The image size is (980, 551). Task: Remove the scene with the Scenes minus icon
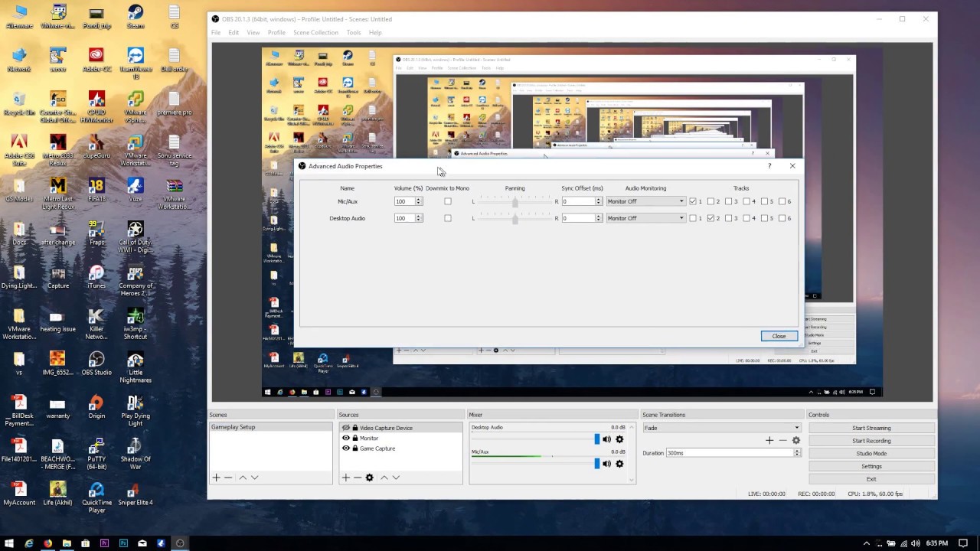click(x=228, y=478)
